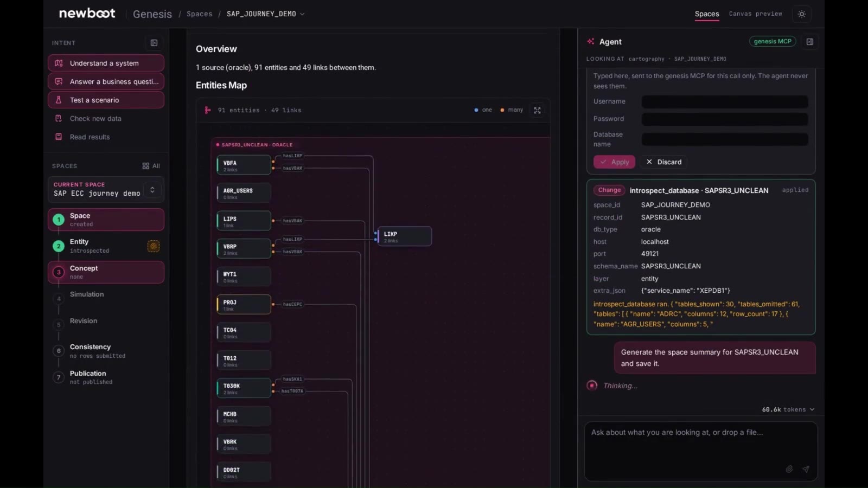Select the Answer a business question intent

[x=106, y=82]
